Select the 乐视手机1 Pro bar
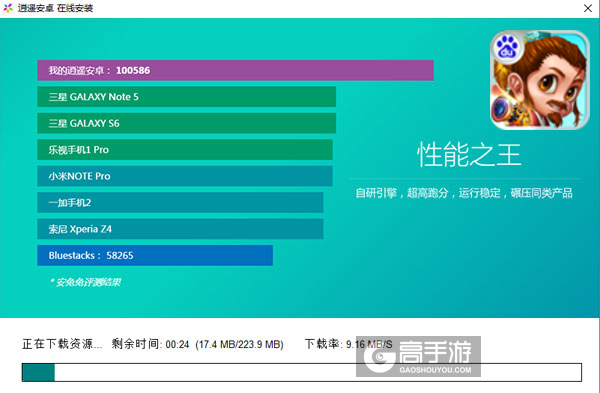 185,150
